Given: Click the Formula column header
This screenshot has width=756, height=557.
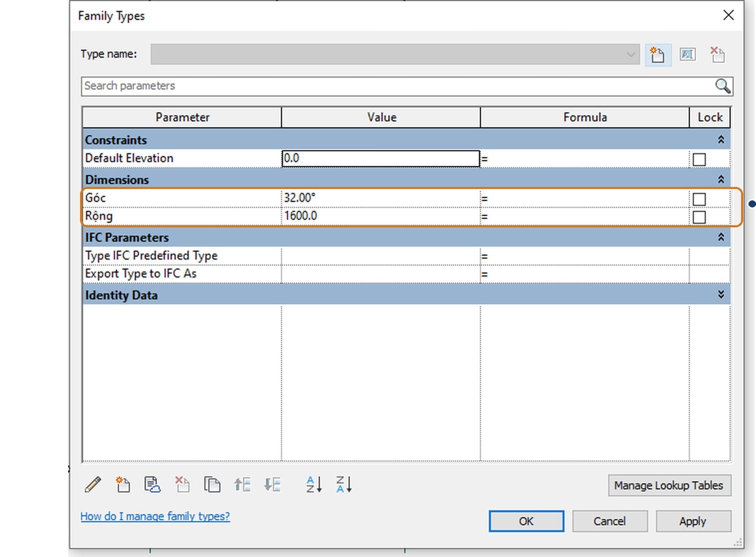Looking at the screenshot, I should 585,117.
